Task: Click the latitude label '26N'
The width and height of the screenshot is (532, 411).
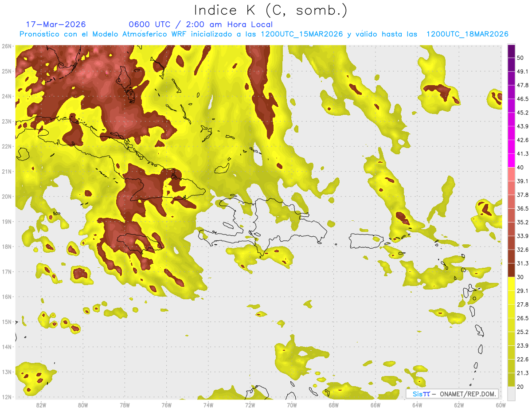Action: (6, 46)
